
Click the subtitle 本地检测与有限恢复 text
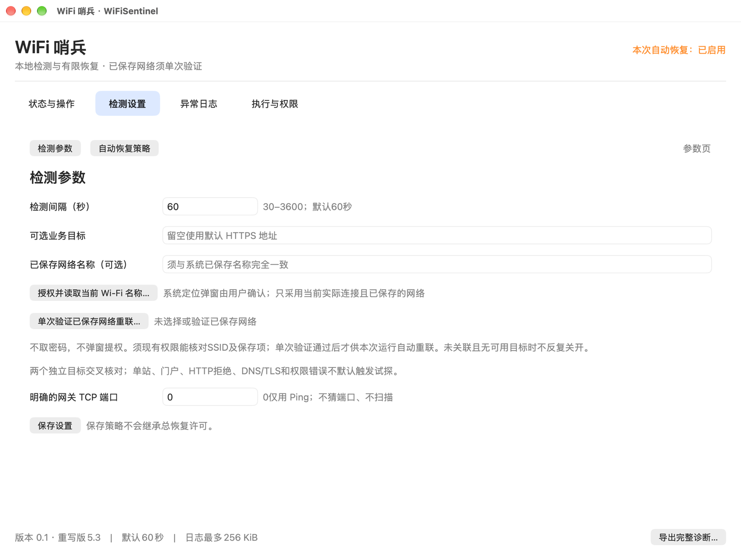click(57, 66)
